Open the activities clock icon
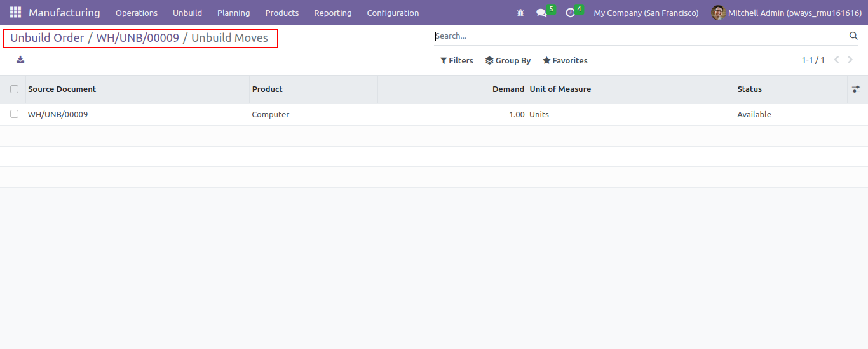 pos(570,13)
